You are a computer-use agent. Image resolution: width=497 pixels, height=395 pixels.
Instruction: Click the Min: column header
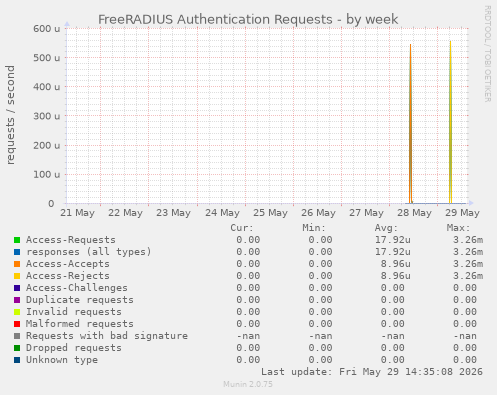[x=314, y=228]
